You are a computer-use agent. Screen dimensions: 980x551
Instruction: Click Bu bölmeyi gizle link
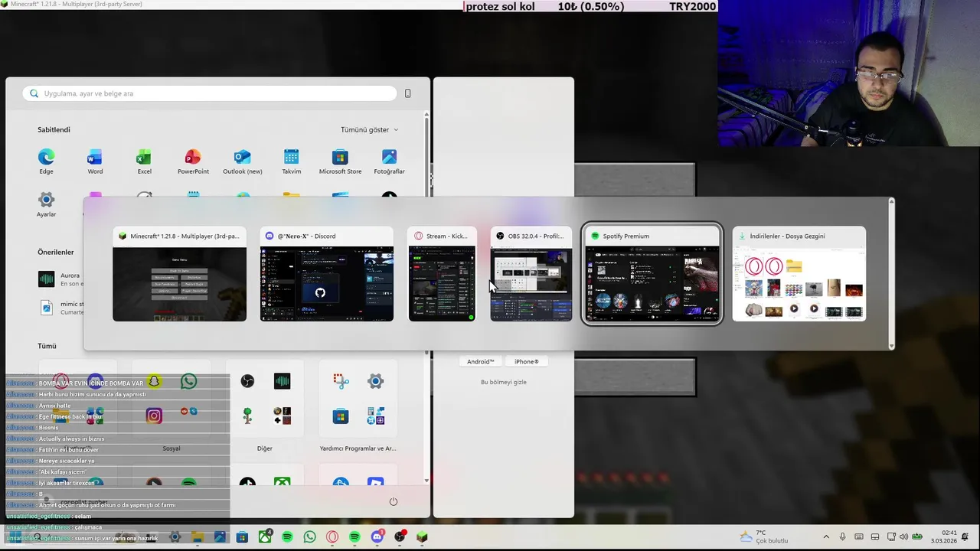(x=504, y=382)
